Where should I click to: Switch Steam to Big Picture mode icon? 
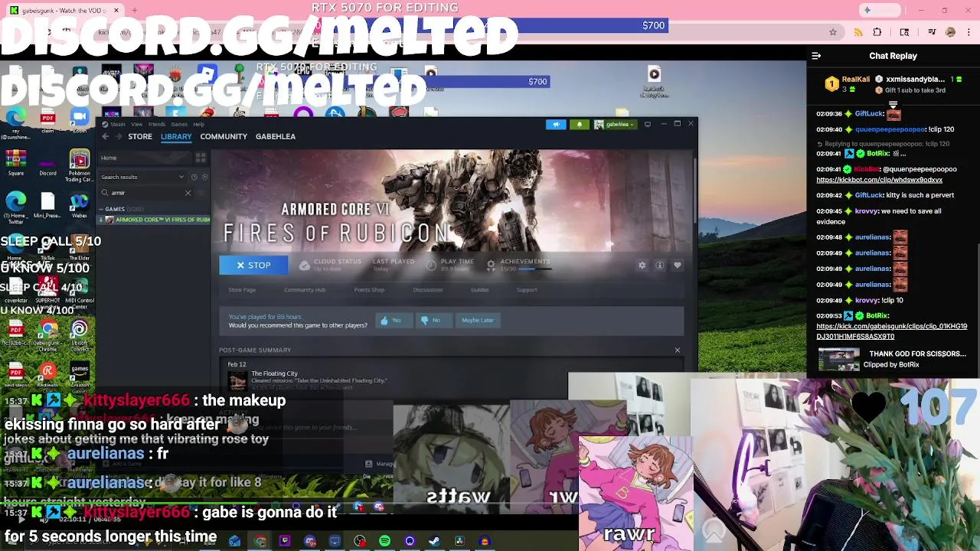pyautogui.click(x=647, y=124)
